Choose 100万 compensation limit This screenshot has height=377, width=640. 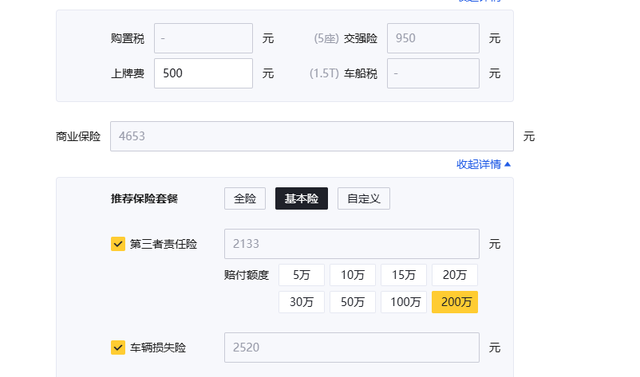[x=404, y=302]
